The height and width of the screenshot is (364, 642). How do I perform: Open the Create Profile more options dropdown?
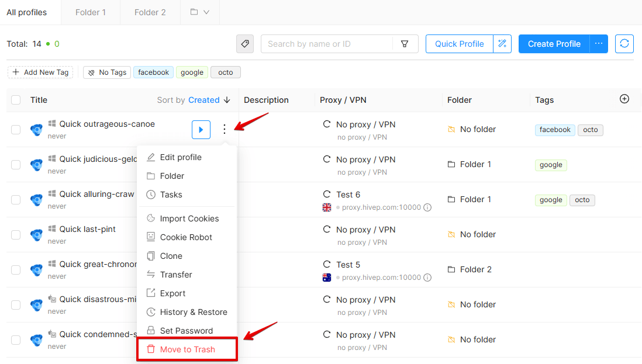599,44
